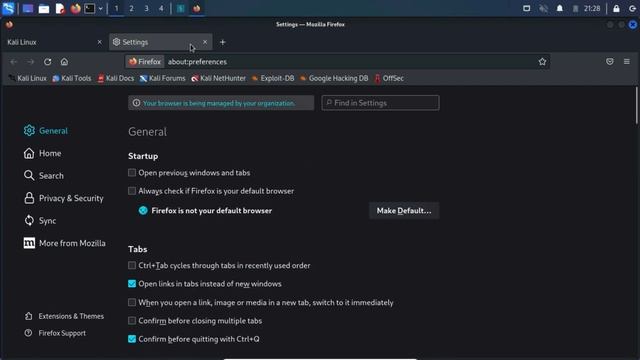The width and height of the screenshot is (640, 360).
Task: Reload the current page
Action: (x=47, y=62)
